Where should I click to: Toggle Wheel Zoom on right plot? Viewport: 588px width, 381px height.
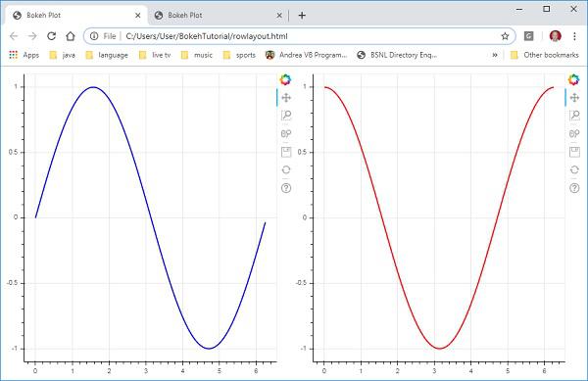574,134
